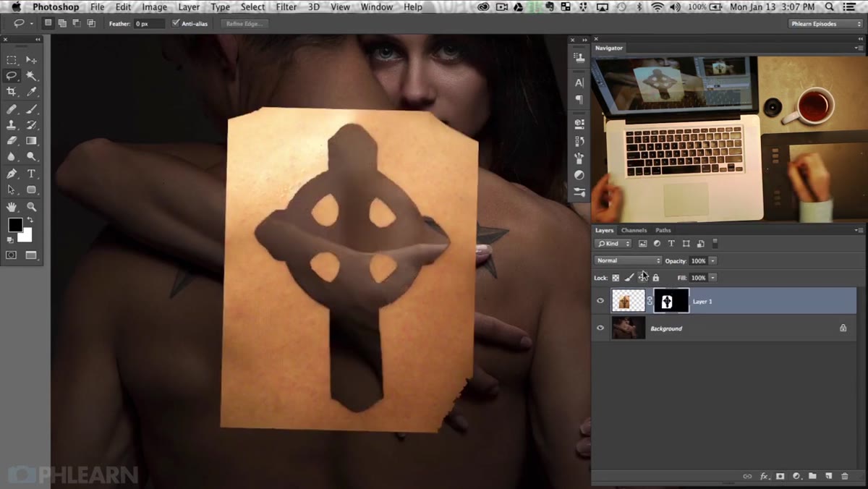Click the foreground color swatch
Viewport: 868px width, 489px height.
(x=14, y=225)
